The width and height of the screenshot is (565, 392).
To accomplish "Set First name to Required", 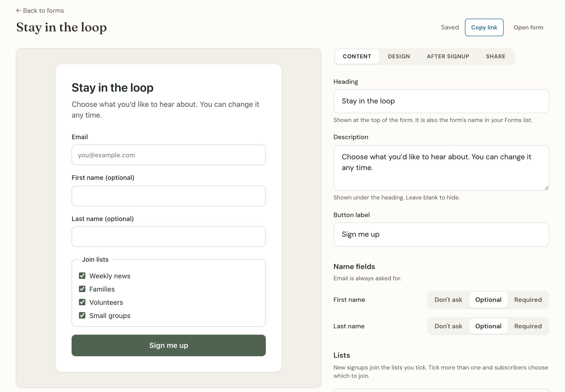I will 528,300.
